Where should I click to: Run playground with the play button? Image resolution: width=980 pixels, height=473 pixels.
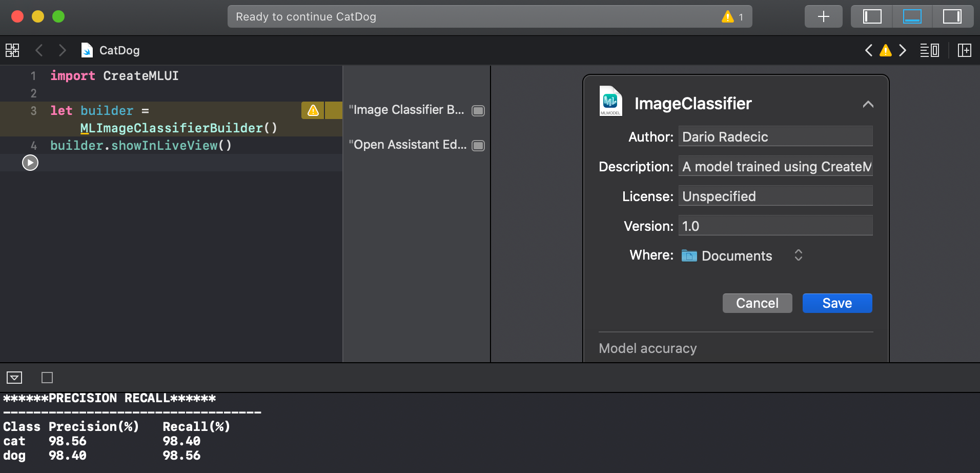[30, 163]
